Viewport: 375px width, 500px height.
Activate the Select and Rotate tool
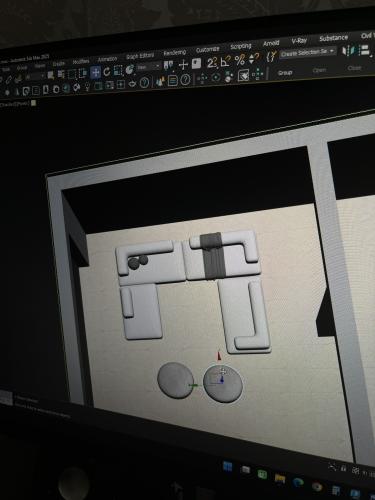(107, 71)
